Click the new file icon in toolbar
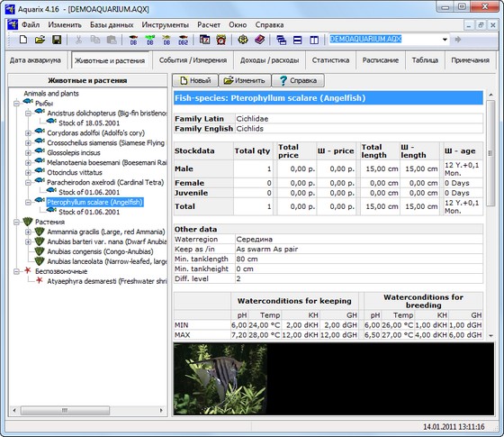Image resolution: width=504 pixels, height=437 pixels. click(23, 40)
